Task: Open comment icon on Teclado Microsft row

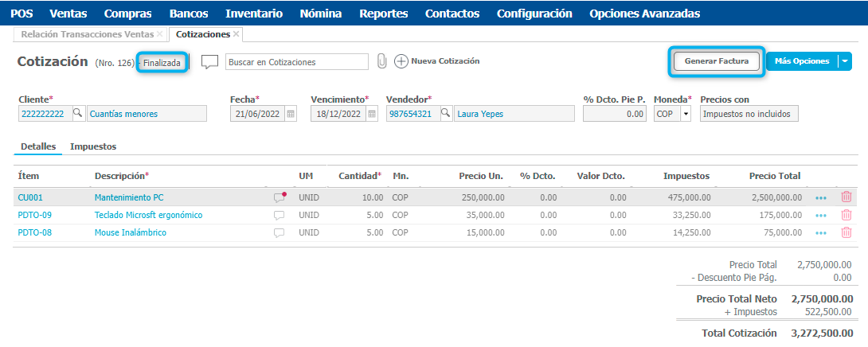Action: pos(279,215)
